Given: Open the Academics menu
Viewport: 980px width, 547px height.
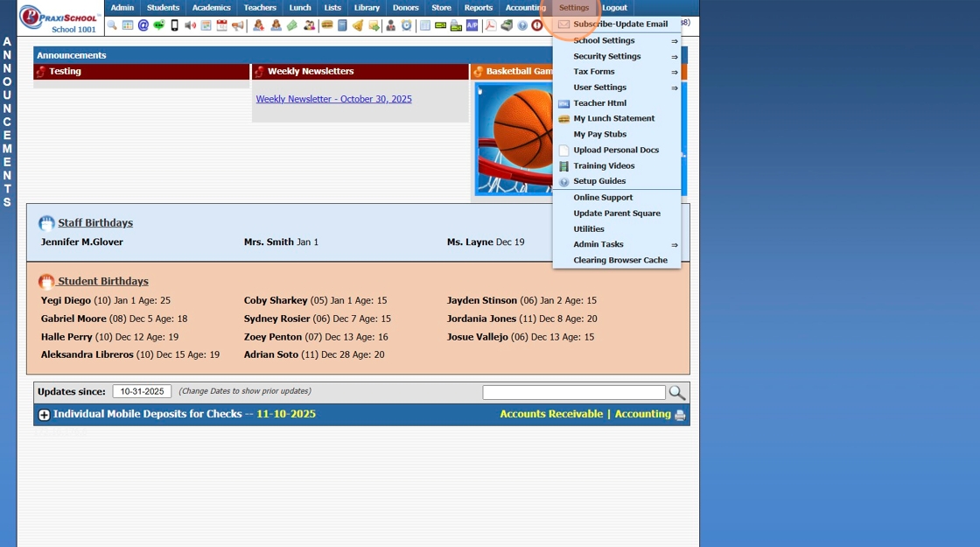Looking at the screenshot, I should coord(211,8).
